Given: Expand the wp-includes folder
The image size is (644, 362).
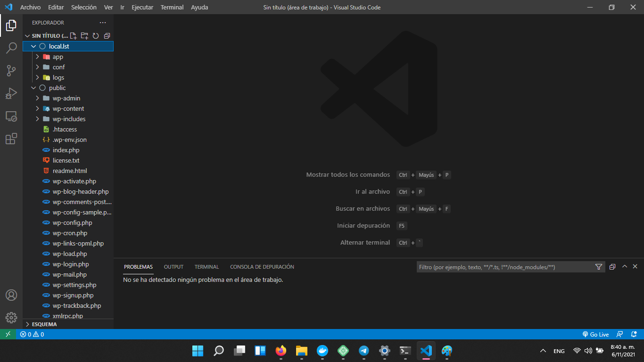Looking at the screenshot, I should pos(68,119).
